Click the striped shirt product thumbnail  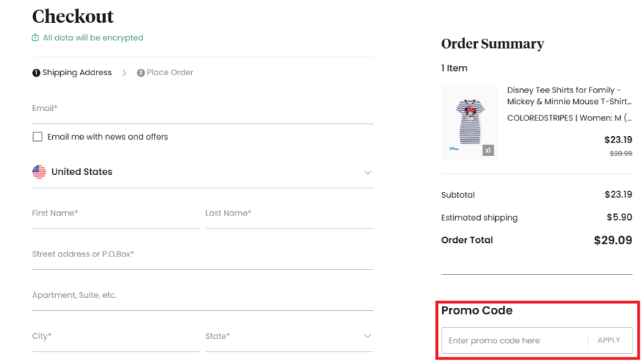(x=469, y=122)
